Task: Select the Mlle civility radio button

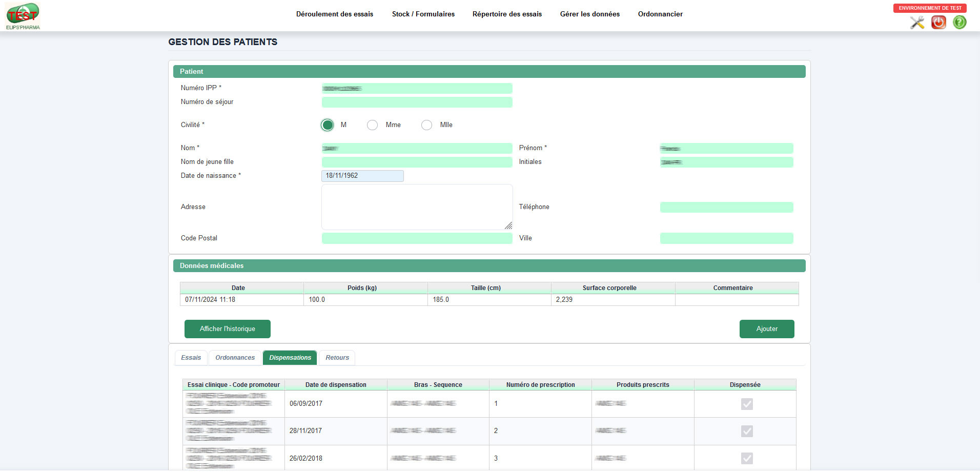Action: pyautogui.click(x=426, y=125)
